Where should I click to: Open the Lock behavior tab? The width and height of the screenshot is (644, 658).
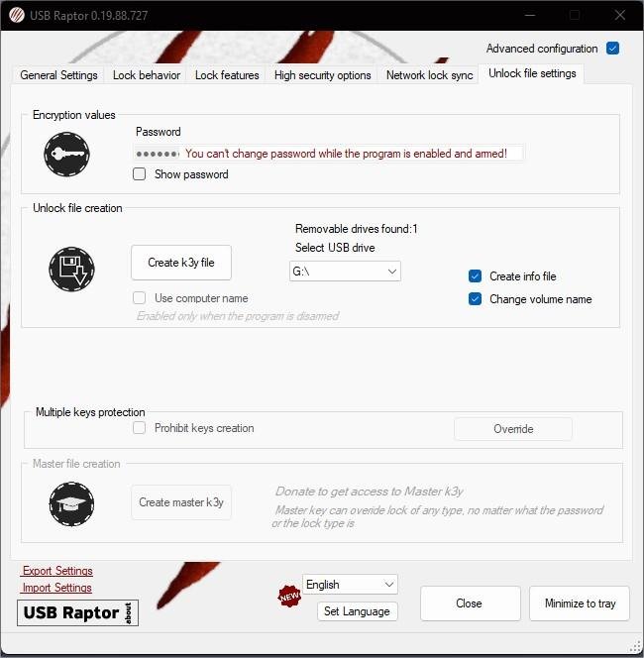click(147, 75)
